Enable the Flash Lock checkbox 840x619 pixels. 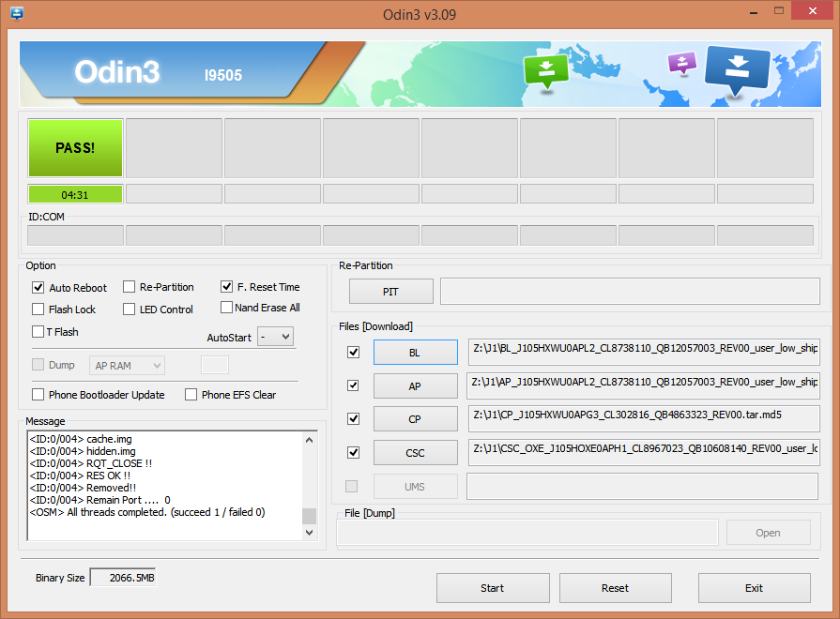(x=38, y=309)
